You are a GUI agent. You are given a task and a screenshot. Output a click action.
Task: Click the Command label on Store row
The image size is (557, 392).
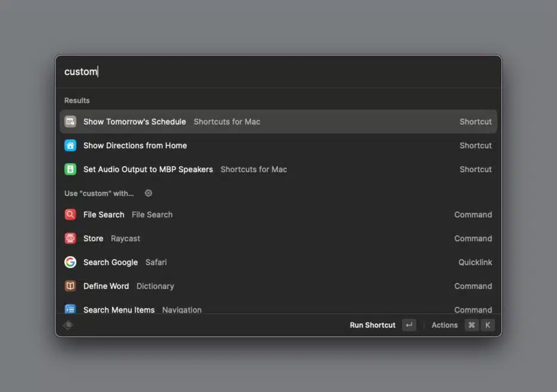pyautogui.click(x=473, y=239)
